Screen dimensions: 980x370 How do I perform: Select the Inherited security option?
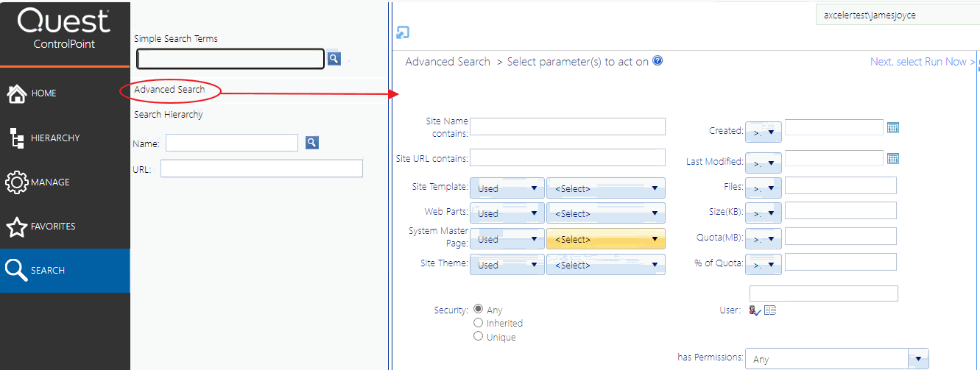click(x=479, y=323)
